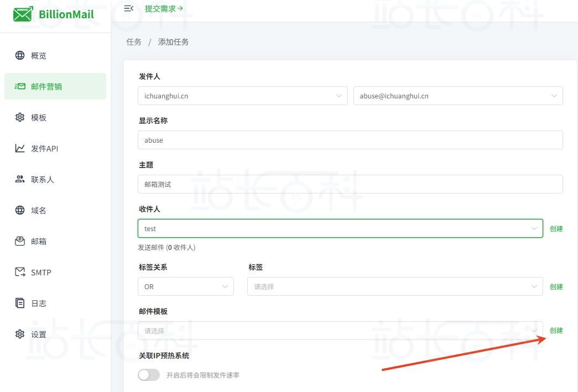Viewport: 578px width, 392px height.
Task: Collapse the sidebar with the menu fold icon
Action: [x=129, y=8]
